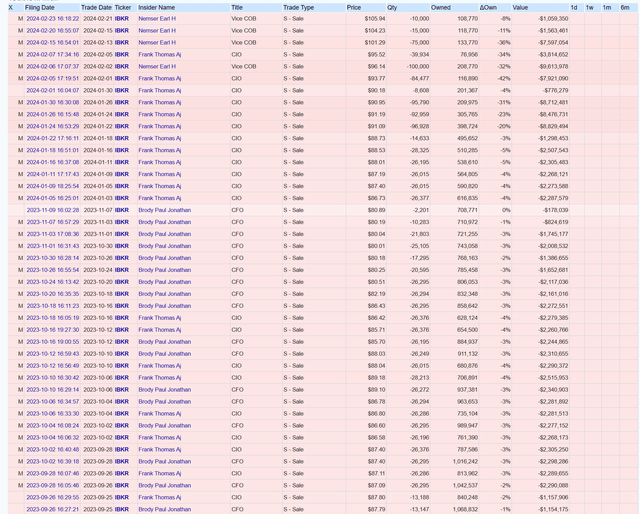Select S - Sale cell in 2024-02-01 row
Image resolution: width=640 pixels, height=514 pixels.
(x=293, y=90)
